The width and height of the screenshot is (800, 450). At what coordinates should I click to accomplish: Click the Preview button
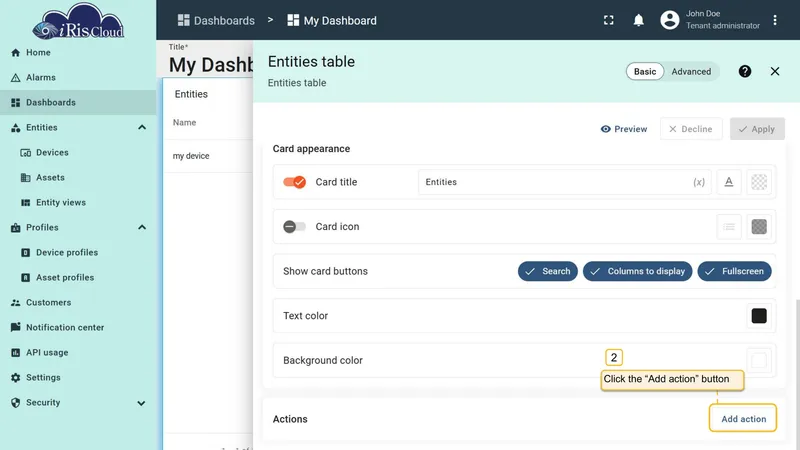(623, 129)
